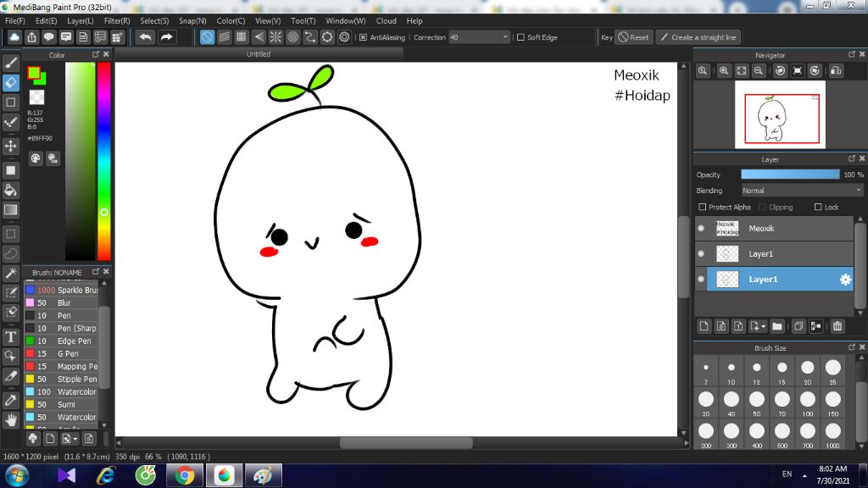Viewport: 868px width, 488px height.
Task: Zoom in using the Navigator
Action: [x=724, y=71]
